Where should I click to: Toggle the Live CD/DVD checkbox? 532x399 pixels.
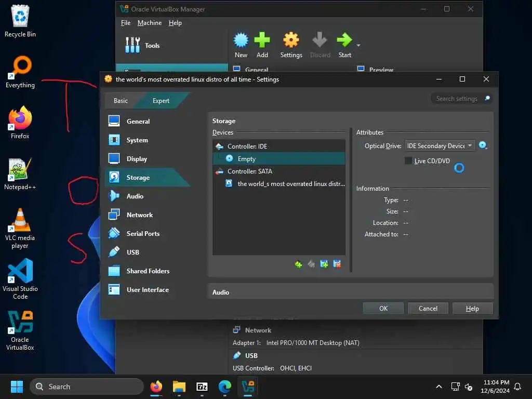408,161
